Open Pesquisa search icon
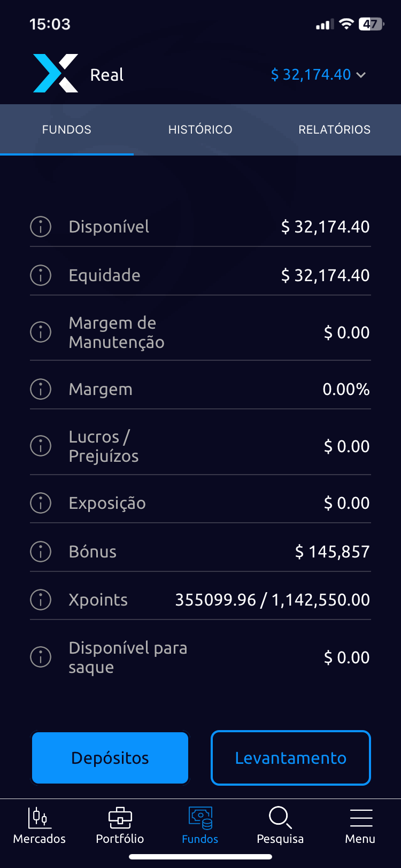The height and width of the screenshot is (868, 401). (280, 826)
